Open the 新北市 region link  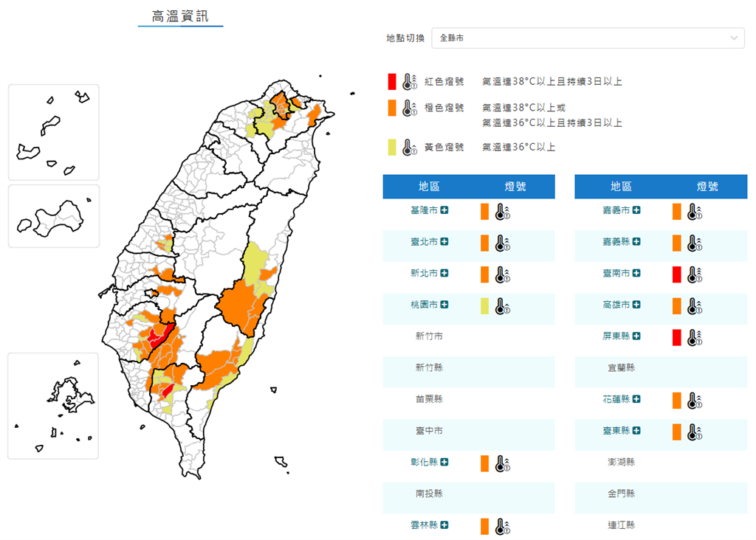(425, 273)
